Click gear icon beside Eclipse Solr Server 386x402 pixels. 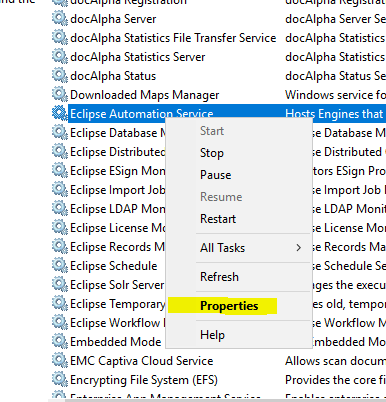click(60, 285)
